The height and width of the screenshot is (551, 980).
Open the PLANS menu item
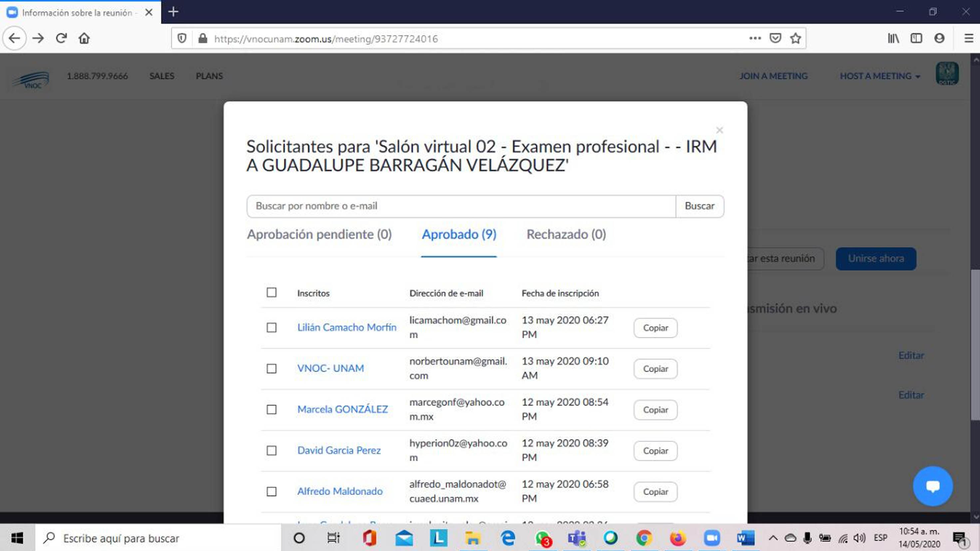[x=209, y=76]
